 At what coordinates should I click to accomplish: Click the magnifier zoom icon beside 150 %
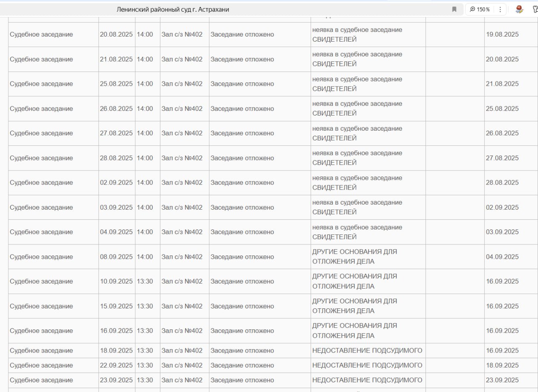point(472,9)
